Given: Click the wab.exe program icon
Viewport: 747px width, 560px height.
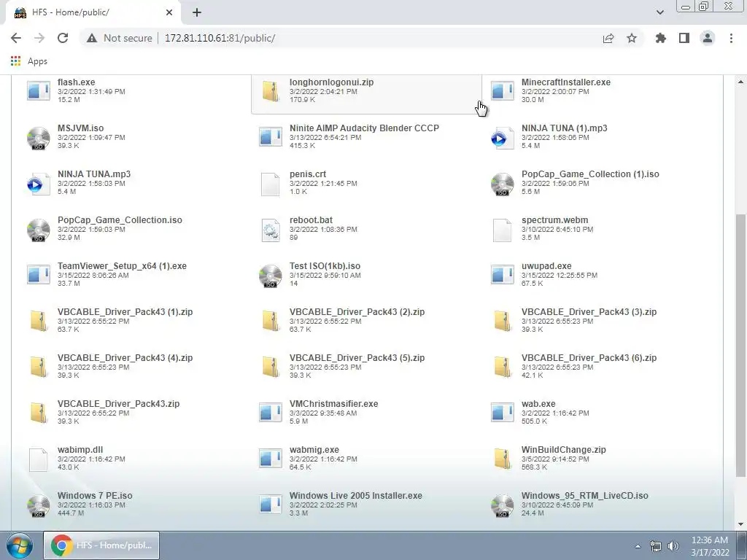Looking at the screenshot, I should [x=502, y=412].
